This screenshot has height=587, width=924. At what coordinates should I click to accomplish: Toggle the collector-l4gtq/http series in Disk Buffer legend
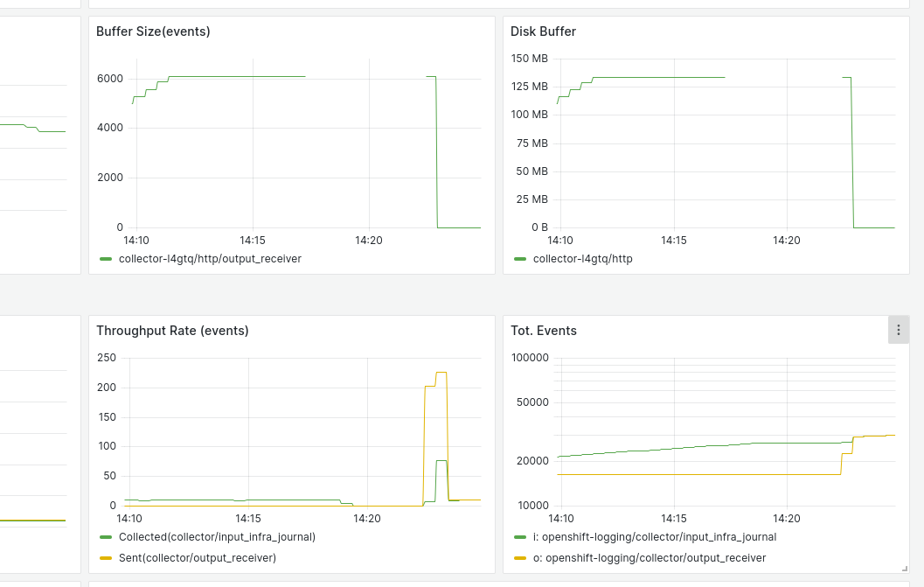click(x=582, y=259)
